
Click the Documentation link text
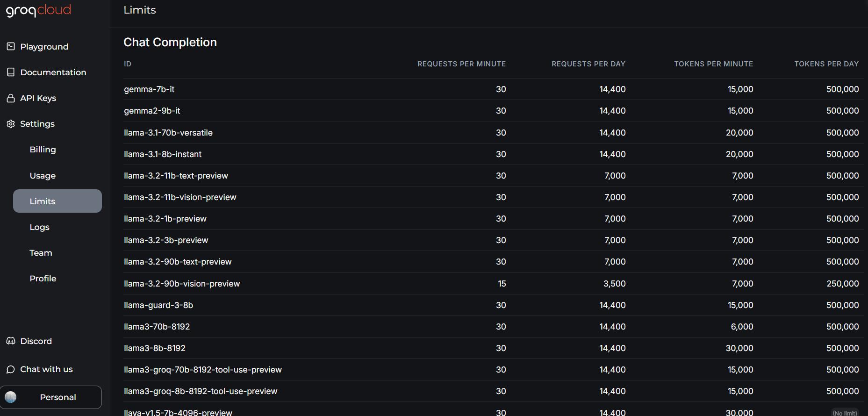[53, 72]
